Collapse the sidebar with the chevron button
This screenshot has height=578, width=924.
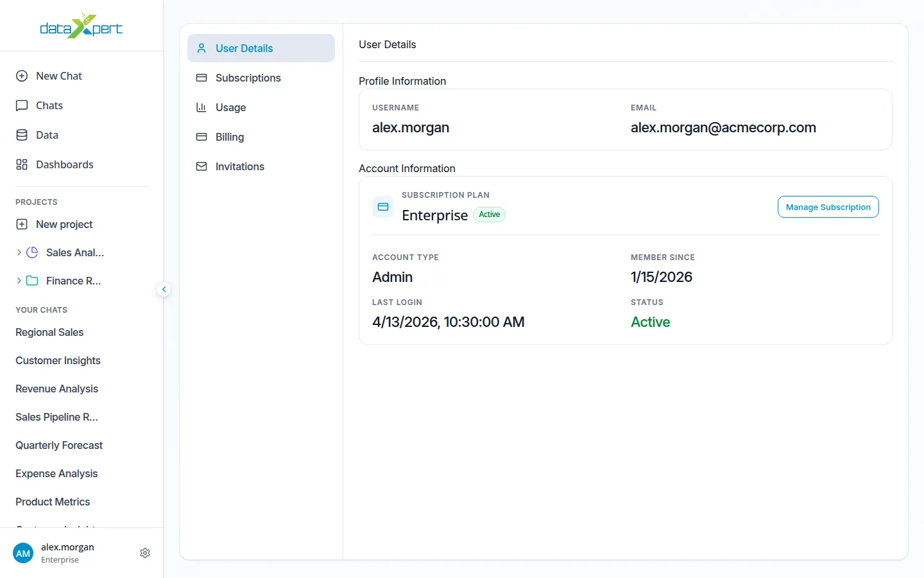click(x=164, y=290)
